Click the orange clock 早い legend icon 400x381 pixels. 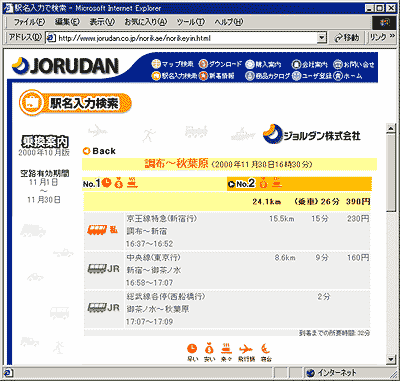pos(192,349)
